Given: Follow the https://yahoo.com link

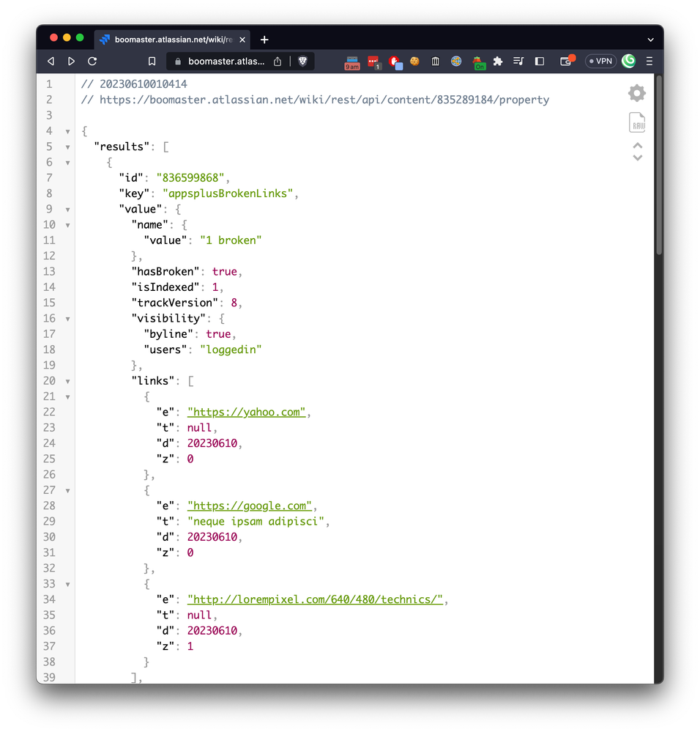Looking at the screenshot, I should (x=246, y=412).
